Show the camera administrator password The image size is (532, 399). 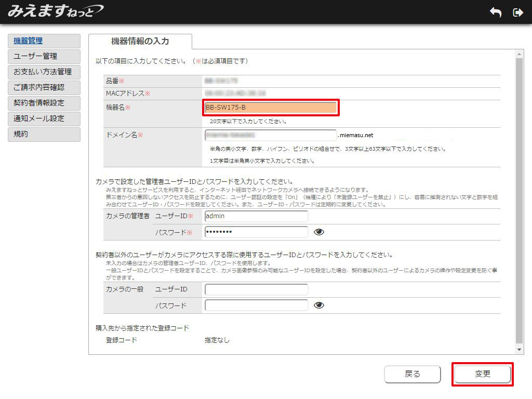tap(319, 232)
